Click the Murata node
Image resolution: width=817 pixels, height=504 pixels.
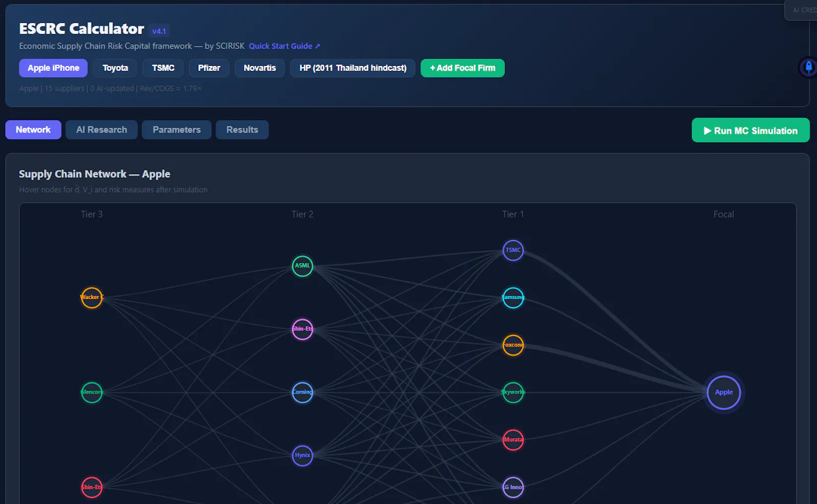513,440
